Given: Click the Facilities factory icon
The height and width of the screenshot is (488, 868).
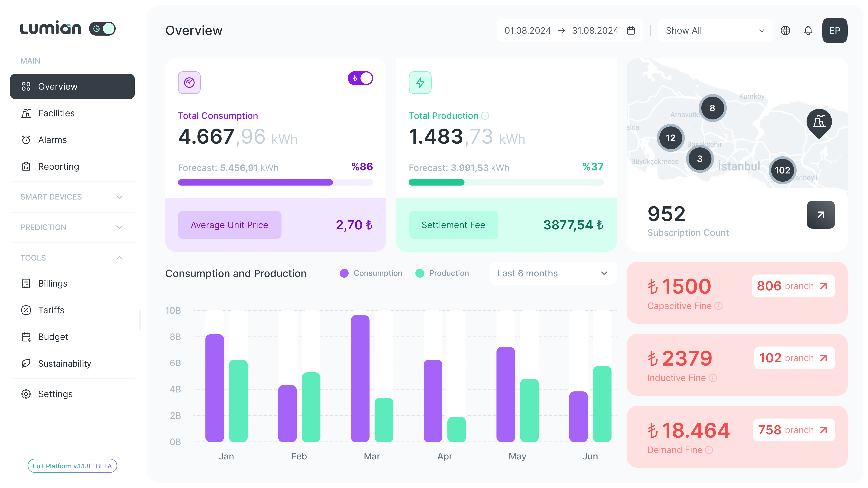Looking at the screenshot, I should coord(26,113).
